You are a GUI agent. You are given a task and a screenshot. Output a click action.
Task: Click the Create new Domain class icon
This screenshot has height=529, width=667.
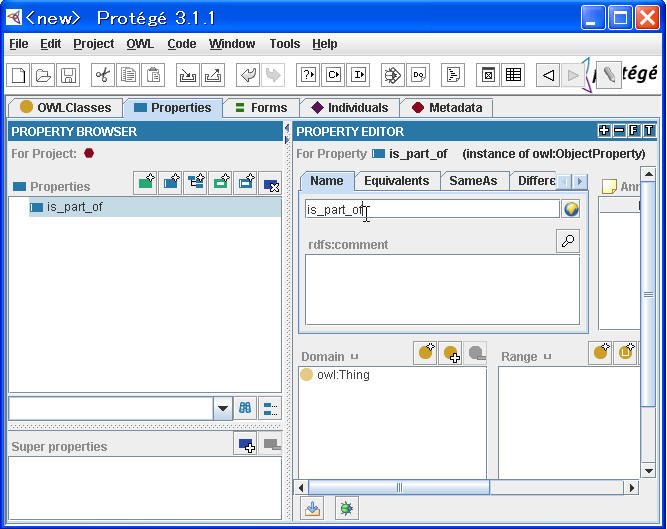[x=425, y=352]
